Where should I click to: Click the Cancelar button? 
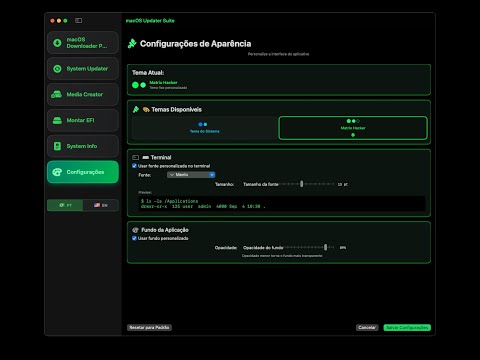pyautogui.click(x=367, y=328)
